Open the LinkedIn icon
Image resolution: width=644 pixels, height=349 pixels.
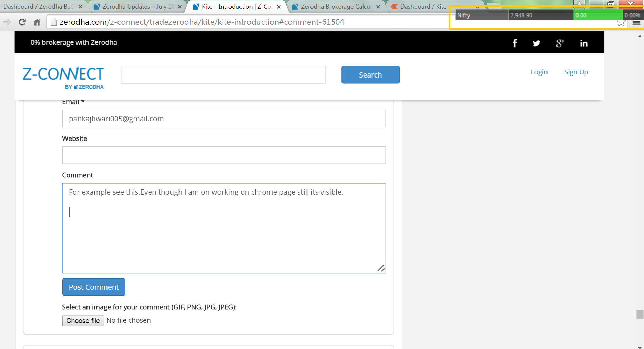pyautogui.click(x=584, y=43)
